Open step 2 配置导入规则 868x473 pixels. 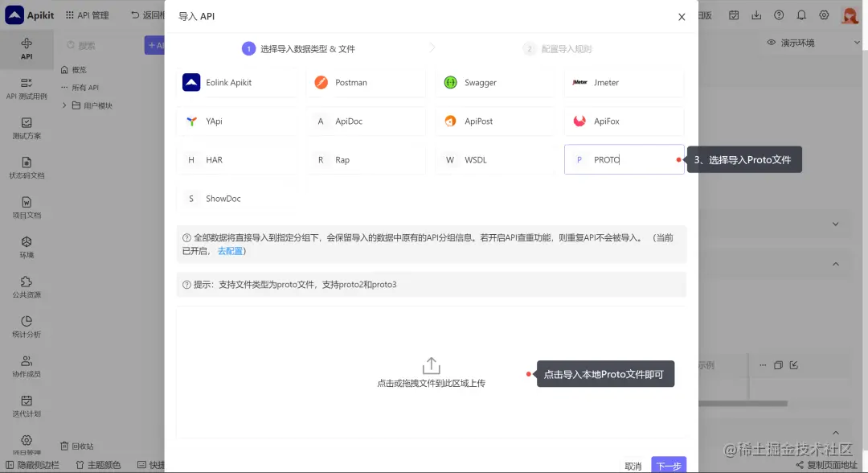(558, 49)
